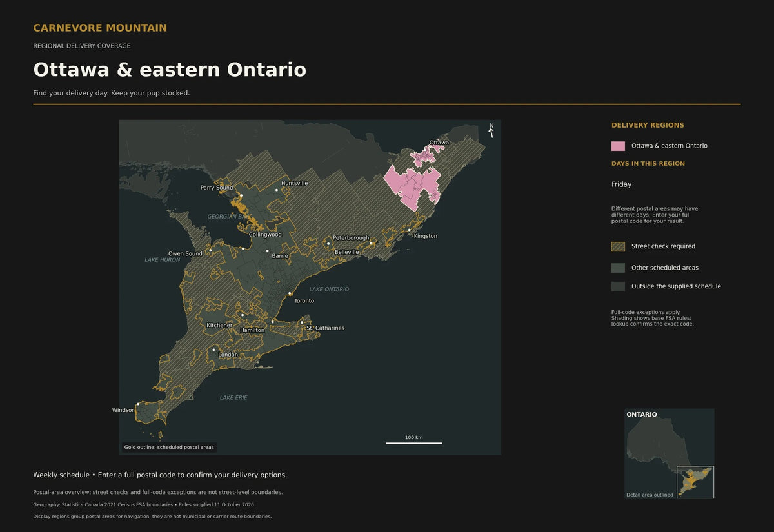
Task: Click the Different postal areas note
Action: pos(655,215)
